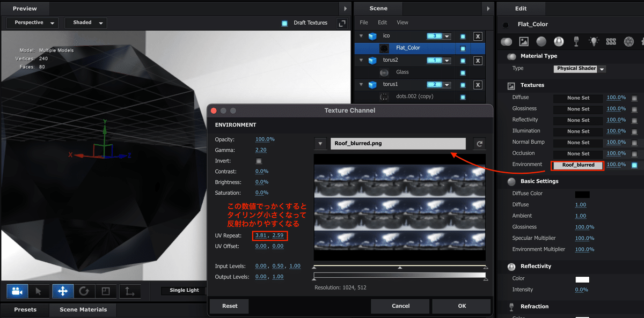
Task: Activate the scale gizmo tool
Action: tap(106, 291)
